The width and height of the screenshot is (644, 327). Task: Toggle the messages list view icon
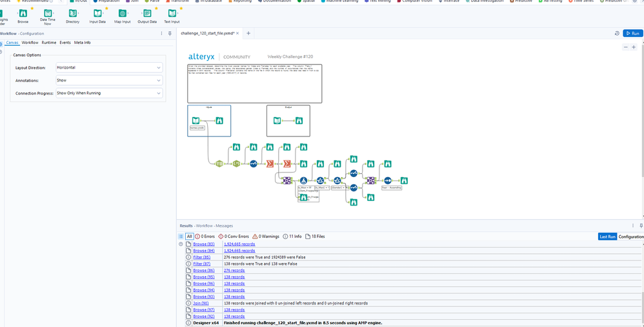point(181,237)
